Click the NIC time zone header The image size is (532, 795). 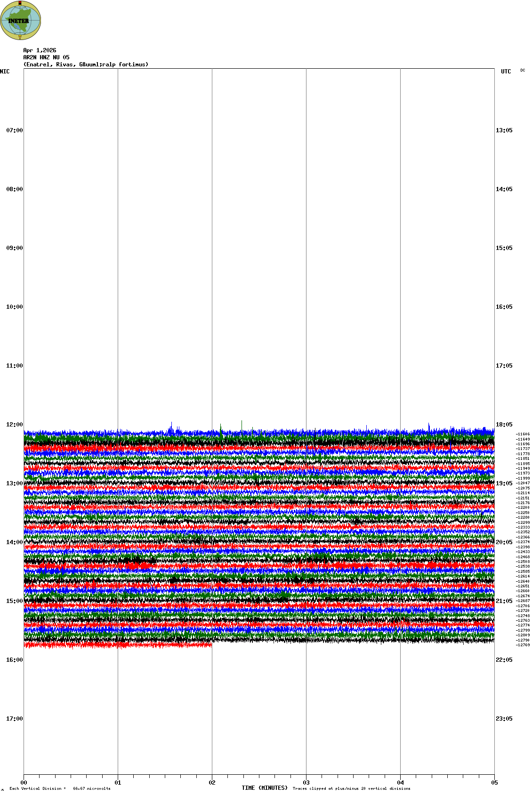(x=5, y=72)
